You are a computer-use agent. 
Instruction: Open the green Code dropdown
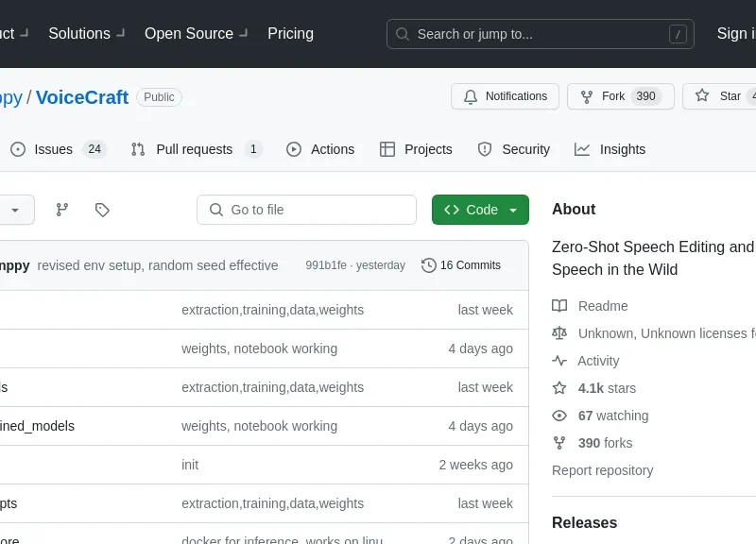click(x=480, y=210)
